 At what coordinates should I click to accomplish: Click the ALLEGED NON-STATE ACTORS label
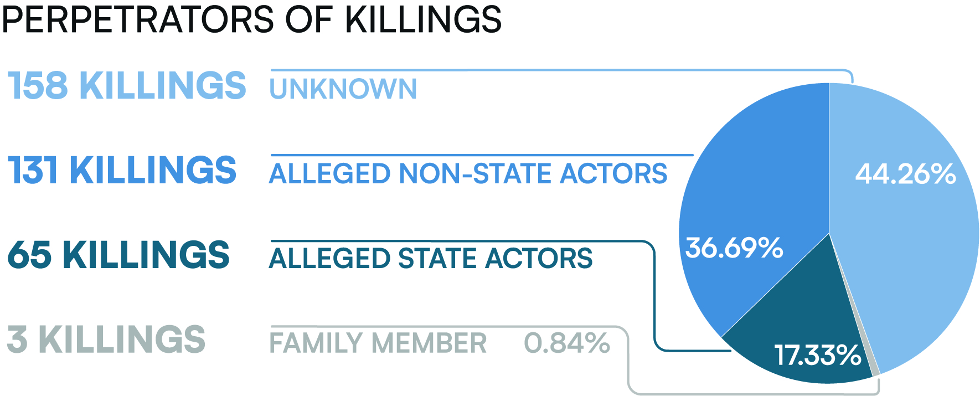tap(468, 174)
